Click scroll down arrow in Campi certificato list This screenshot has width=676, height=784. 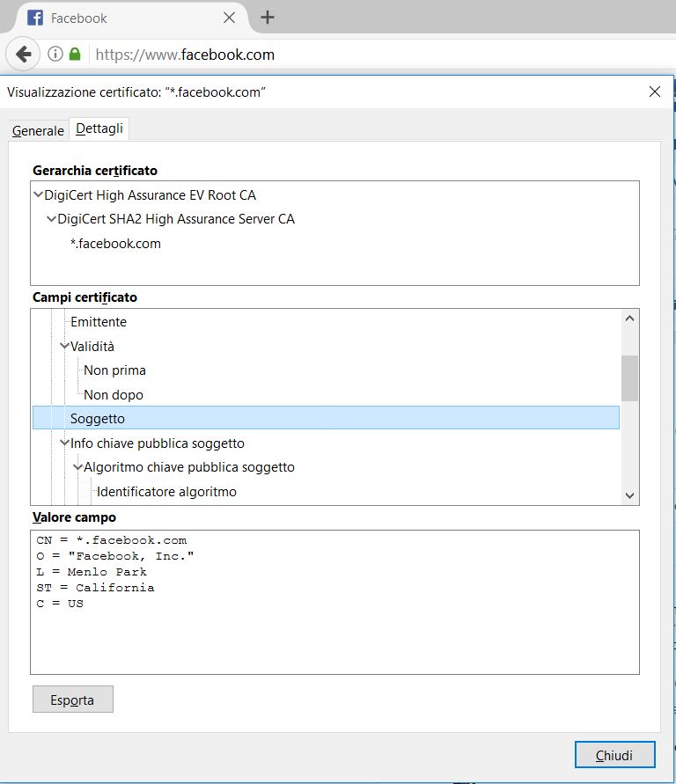pyautogui.click(x=629, y=495)
